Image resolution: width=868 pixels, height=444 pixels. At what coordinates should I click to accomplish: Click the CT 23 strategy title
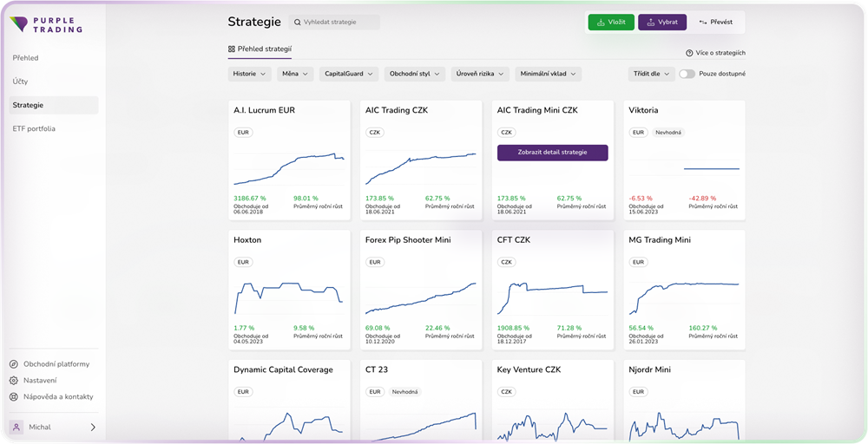(x=376, y=369)
